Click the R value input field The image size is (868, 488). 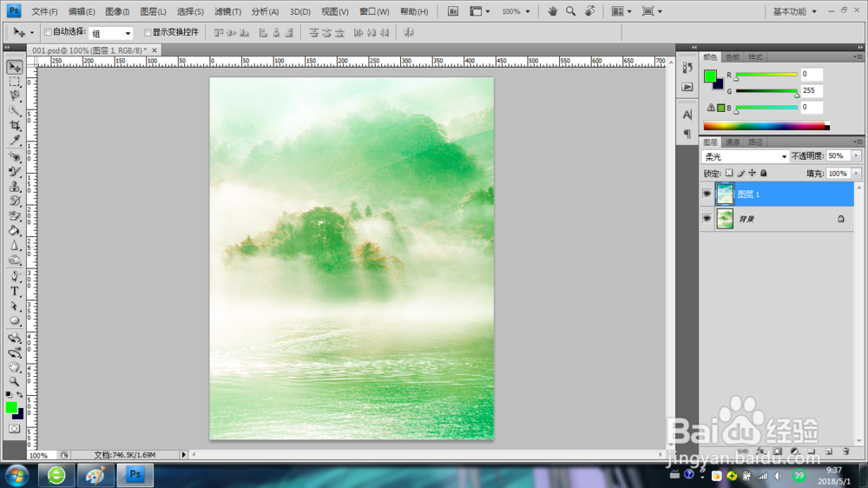pyautogui.click(x=812, y=74)
